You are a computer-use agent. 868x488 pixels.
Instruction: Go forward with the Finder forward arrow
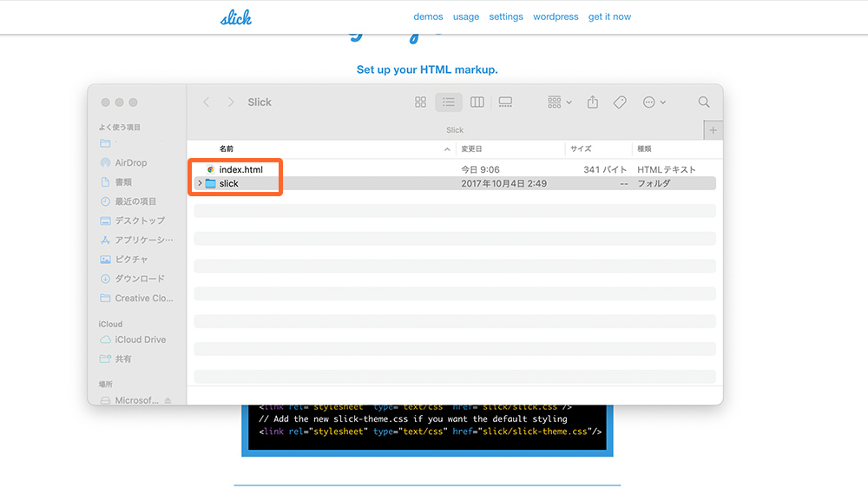[231, 102]
